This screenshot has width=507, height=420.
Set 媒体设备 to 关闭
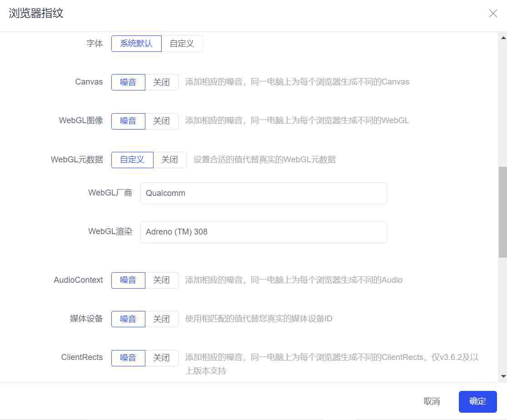point(161,319)
